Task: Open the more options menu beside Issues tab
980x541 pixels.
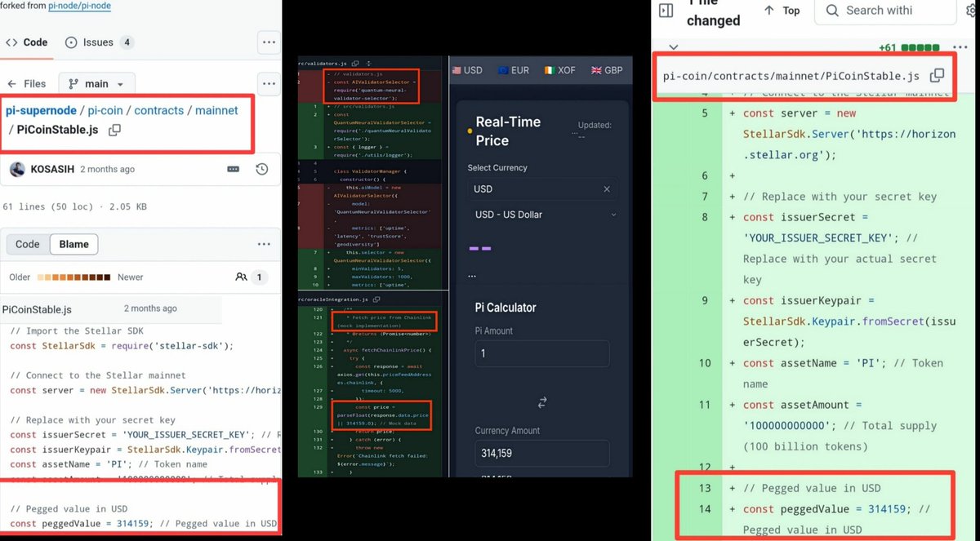Action: [x=268, y=42]
